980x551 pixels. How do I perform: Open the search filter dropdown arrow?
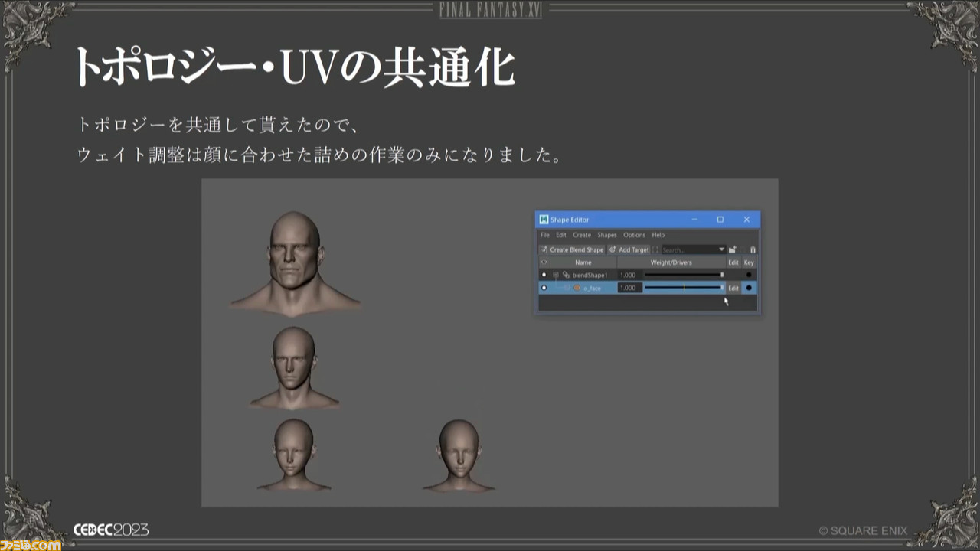pyautogui.click(x=721, y=249)
